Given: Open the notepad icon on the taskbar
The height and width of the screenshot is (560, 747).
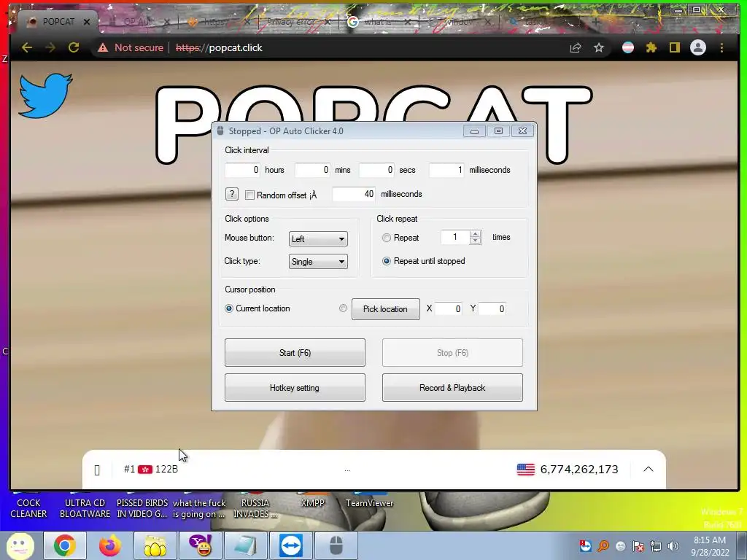Looking at the screenshot, I should click(x=245, y=545).
